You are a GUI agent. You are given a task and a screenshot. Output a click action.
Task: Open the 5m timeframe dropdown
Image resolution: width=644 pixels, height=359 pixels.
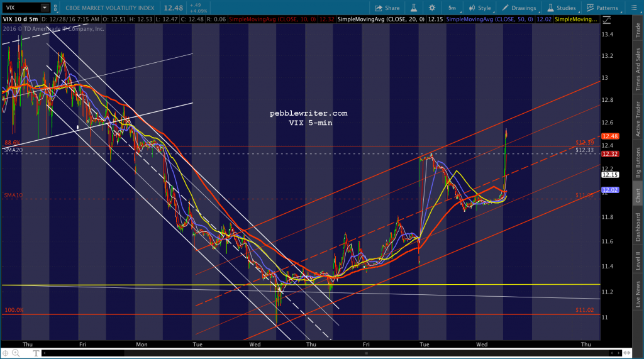click(453, 8)
